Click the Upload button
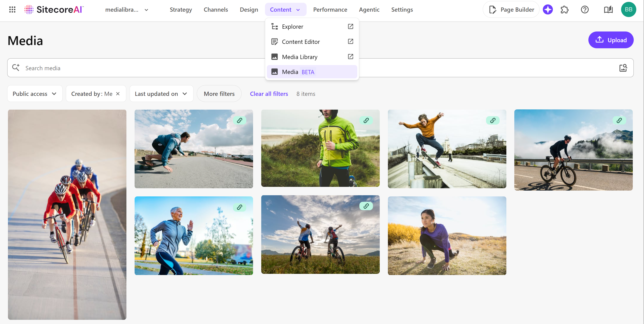644x324 pixels. (611, 40)
